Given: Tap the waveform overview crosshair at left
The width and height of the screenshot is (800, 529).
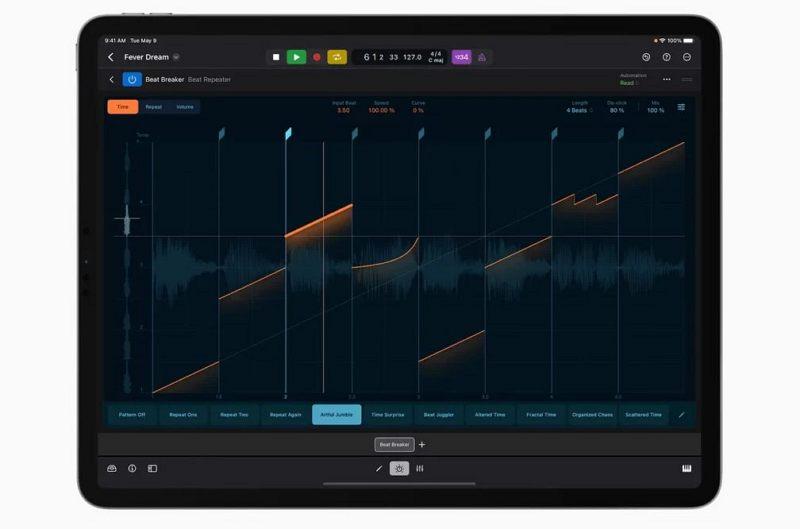Looking at the screenshot, I should tap(127, 218).
